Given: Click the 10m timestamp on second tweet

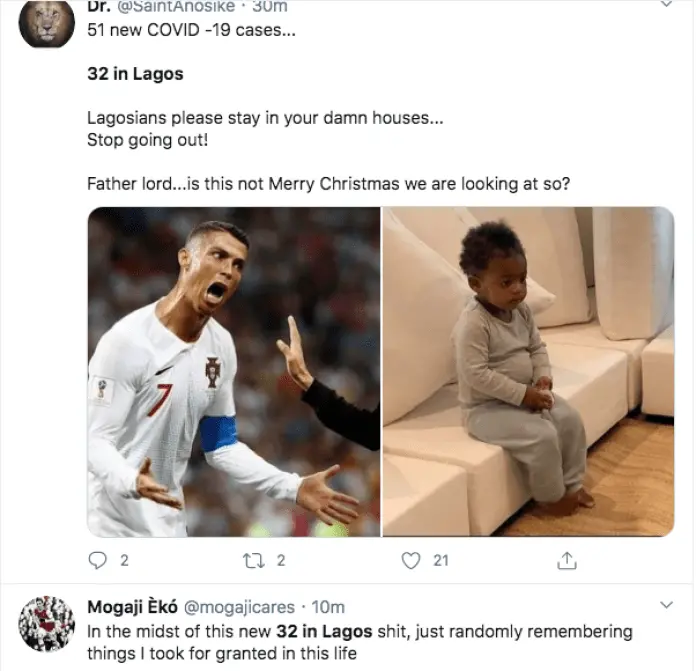Looking at the screenshot, I should (x=328, y=607).
